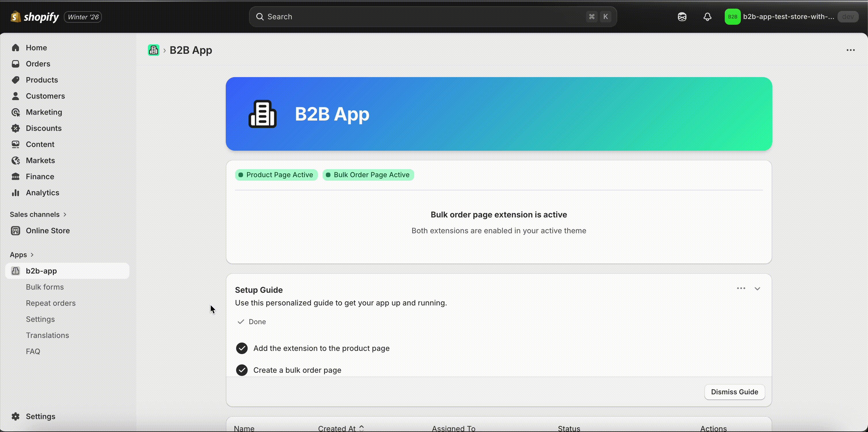
Task: Click the Winter '26 edition badge
Action: click(x=83, y=17)
